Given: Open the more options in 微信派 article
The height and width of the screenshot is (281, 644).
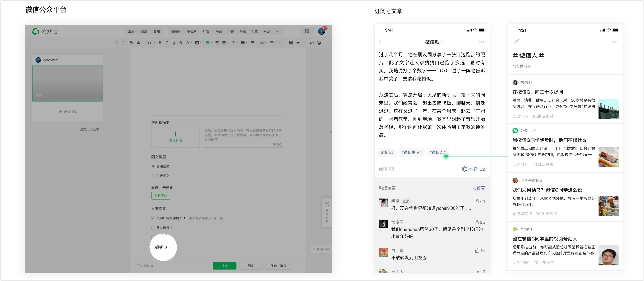Looking at the screenshot, I should point(481,42).
